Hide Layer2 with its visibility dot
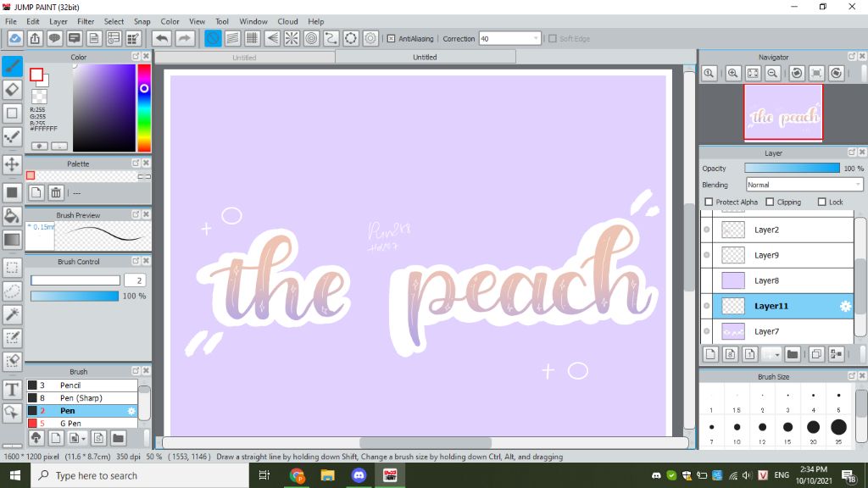This screenshot has width=868, height=488. [x=707, y=230]
